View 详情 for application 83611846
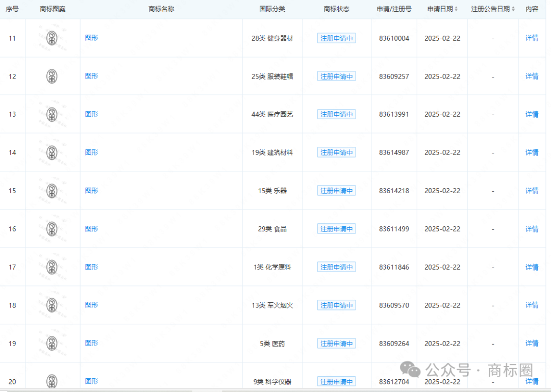Screen dimensions: 551x392 coord(532,267)
